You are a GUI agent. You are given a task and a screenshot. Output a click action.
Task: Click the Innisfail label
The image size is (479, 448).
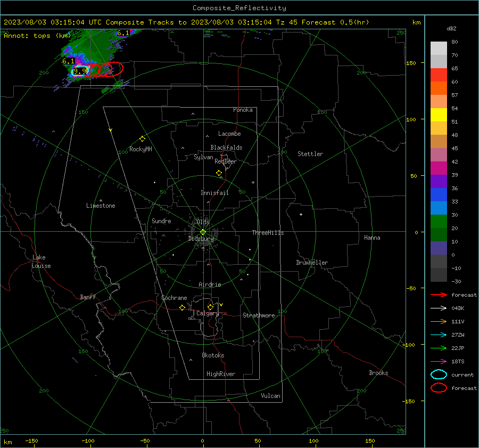click(214, 193)
